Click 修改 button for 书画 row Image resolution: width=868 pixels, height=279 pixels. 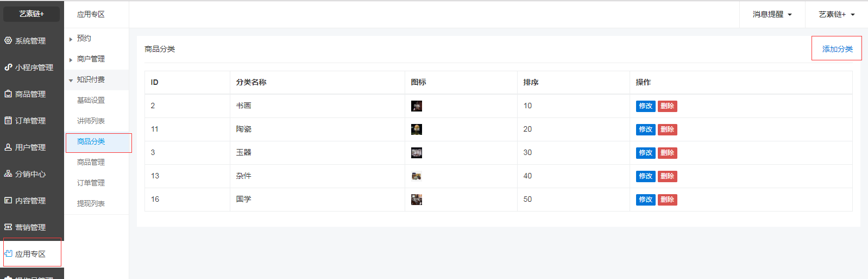(x=645, y=106)
